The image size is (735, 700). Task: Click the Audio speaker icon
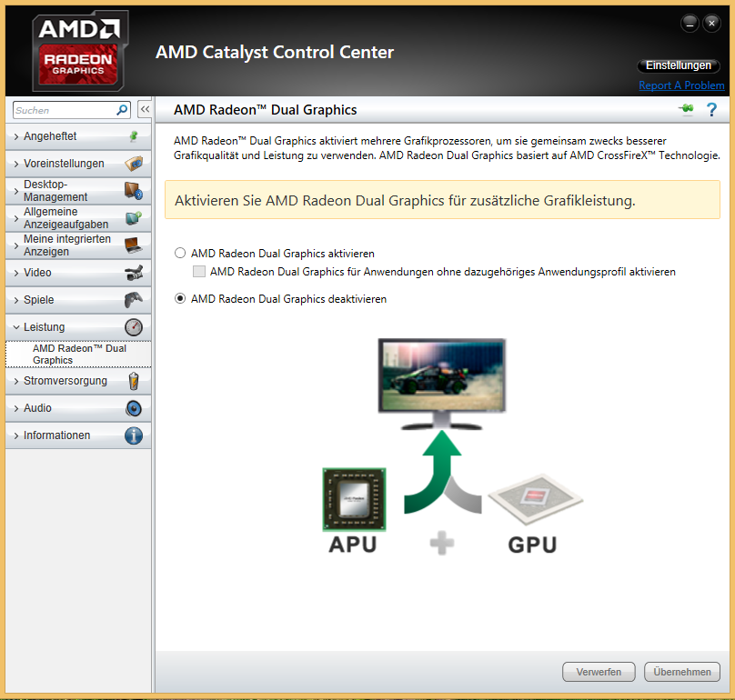click(134, 408)
